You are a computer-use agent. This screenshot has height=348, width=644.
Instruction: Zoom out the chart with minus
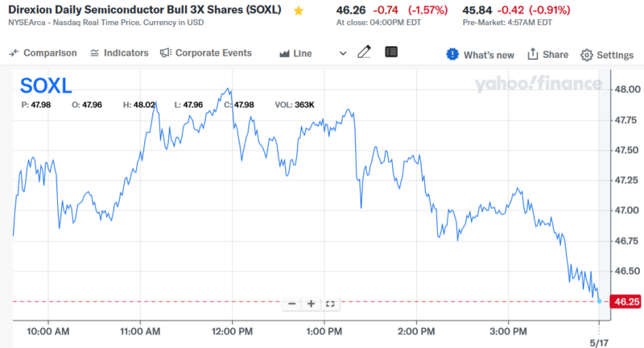[291, 304]
